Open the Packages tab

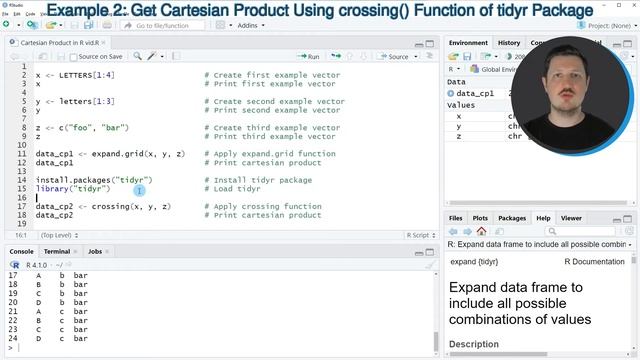(x=511, y=218)
